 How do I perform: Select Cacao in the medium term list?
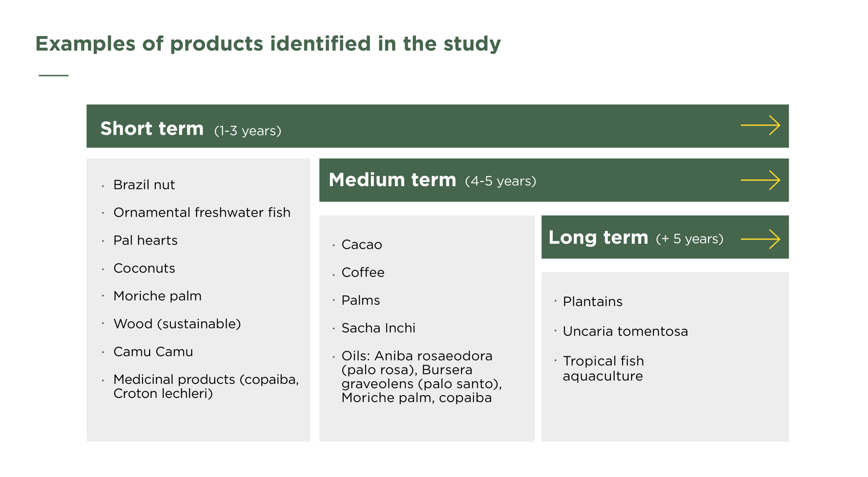361,244
